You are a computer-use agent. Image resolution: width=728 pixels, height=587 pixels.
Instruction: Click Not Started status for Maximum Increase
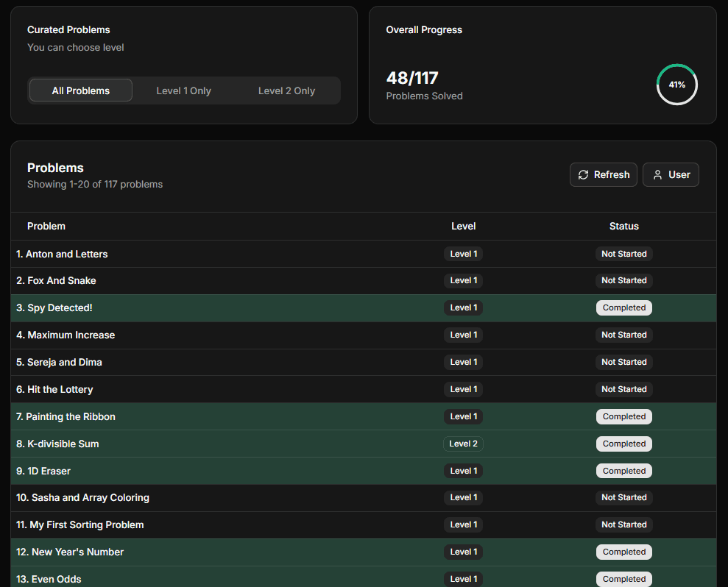[623, 335]
